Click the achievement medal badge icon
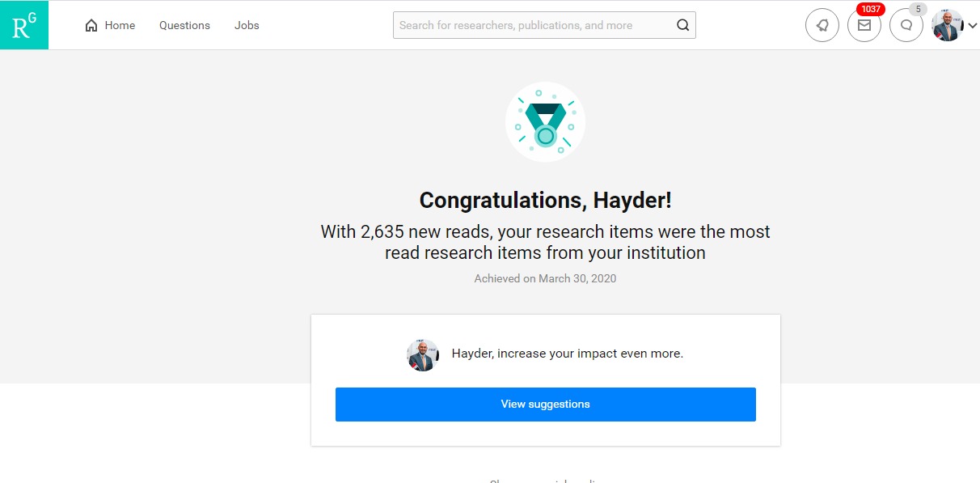 click(x=546, y=122)
